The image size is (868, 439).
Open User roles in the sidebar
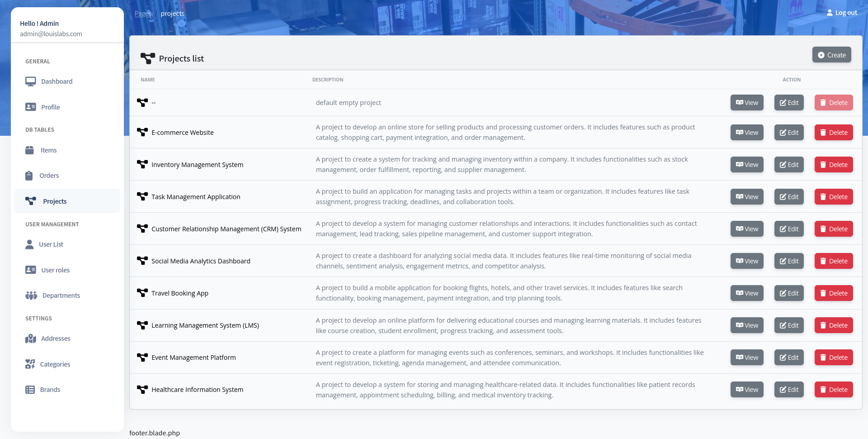click(55, 270)
